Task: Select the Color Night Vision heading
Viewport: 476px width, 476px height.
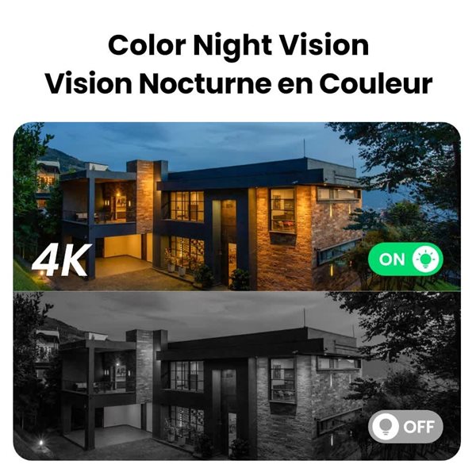Action: click(238, 45)
